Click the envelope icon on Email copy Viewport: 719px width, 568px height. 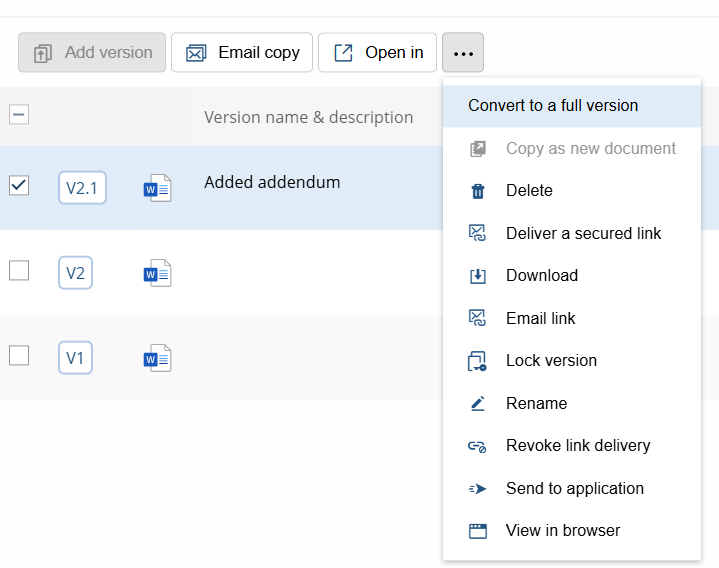pyautogui.click(x=196, y=53)
